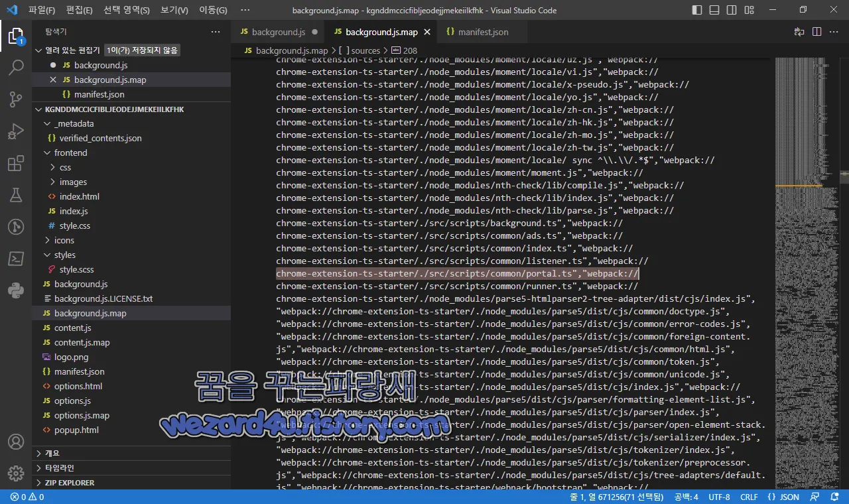
Task: Expand the ZIP EXPLORER section
Action: (131, 482)
